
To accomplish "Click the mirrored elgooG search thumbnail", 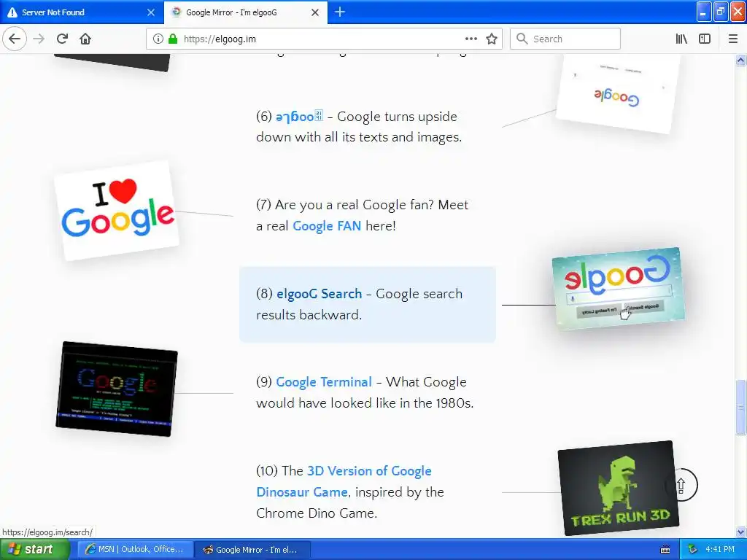I will (x=619, y=289).
